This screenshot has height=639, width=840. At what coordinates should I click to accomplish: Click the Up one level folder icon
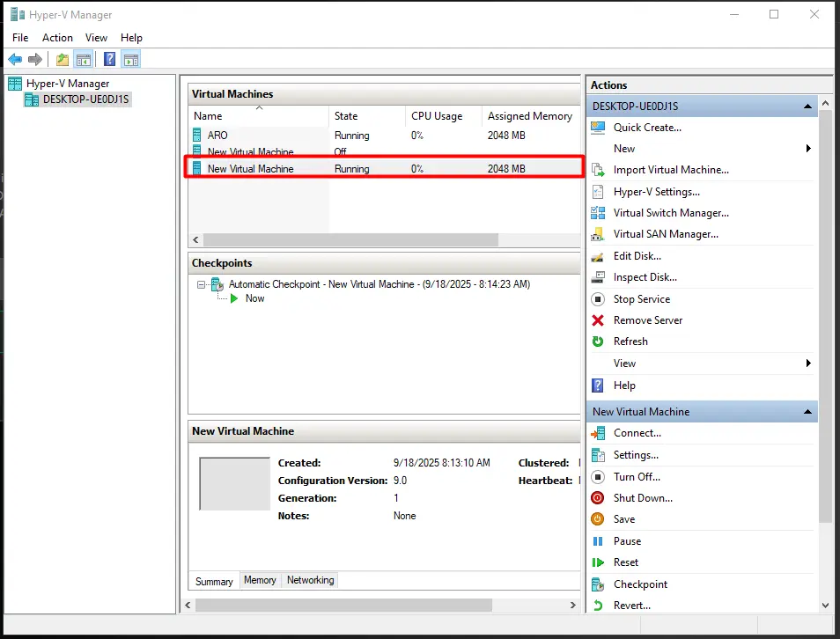pyautogui.click(x=63, y=60)
